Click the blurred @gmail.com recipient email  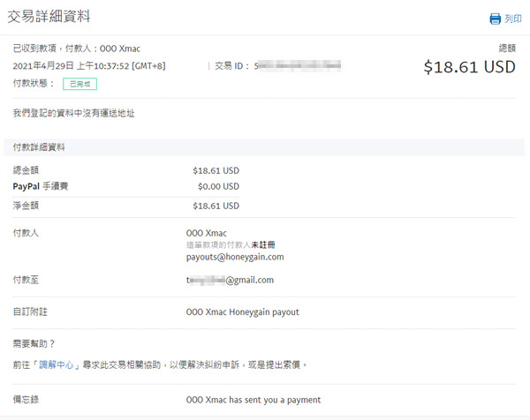tap(230, 281)
